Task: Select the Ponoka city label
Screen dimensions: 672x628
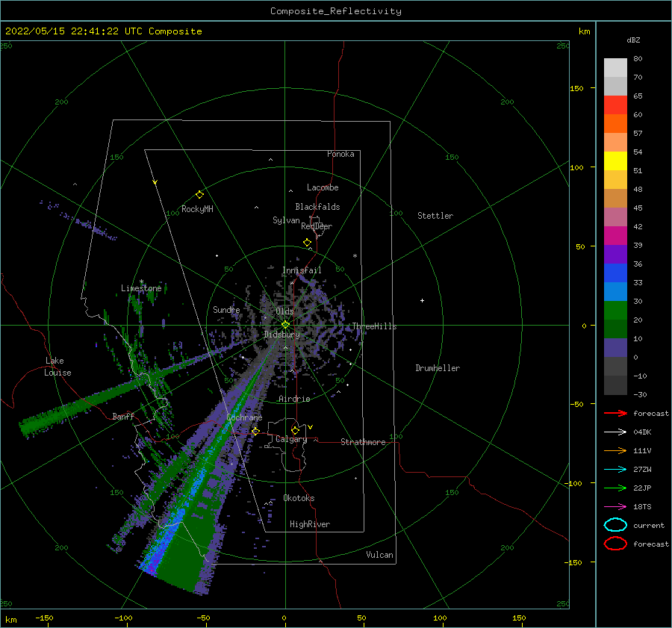Action: (340, 154)
